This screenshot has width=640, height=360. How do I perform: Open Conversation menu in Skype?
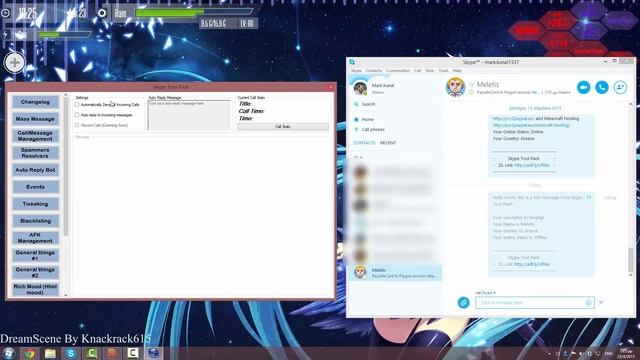[398, 71]
